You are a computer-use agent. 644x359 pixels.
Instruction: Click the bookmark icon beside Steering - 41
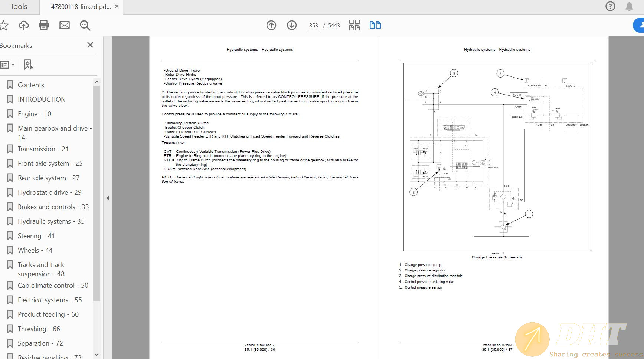pyautogui.click(x=10, y=236)
